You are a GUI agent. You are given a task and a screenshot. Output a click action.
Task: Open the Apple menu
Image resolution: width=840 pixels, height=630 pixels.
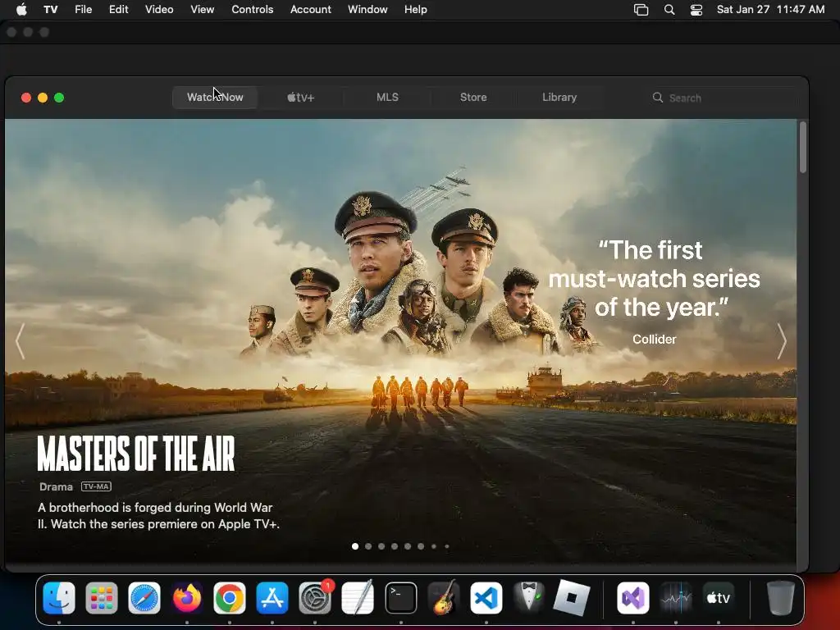point(21,9)
